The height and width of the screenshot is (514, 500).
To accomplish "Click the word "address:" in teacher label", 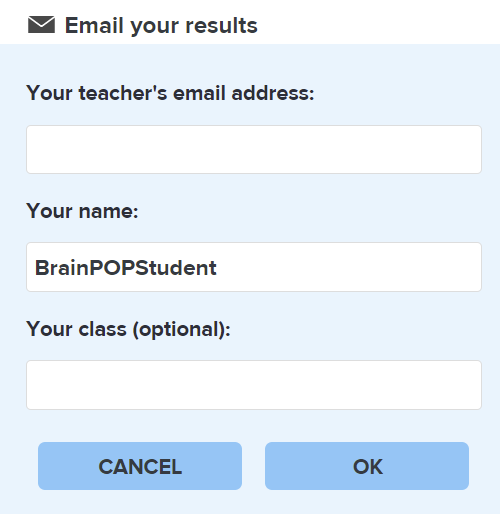I will pos(273,93).
